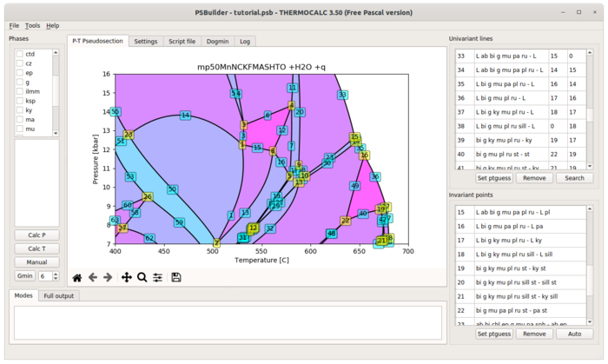Viewport: 608px width, 364px height.
Task: Click Search under univariant lines
Action: (x=574, y=178)
